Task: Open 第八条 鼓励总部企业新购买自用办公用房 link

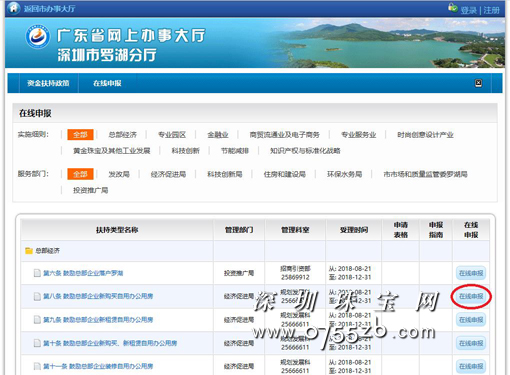Action: (98, 296)
